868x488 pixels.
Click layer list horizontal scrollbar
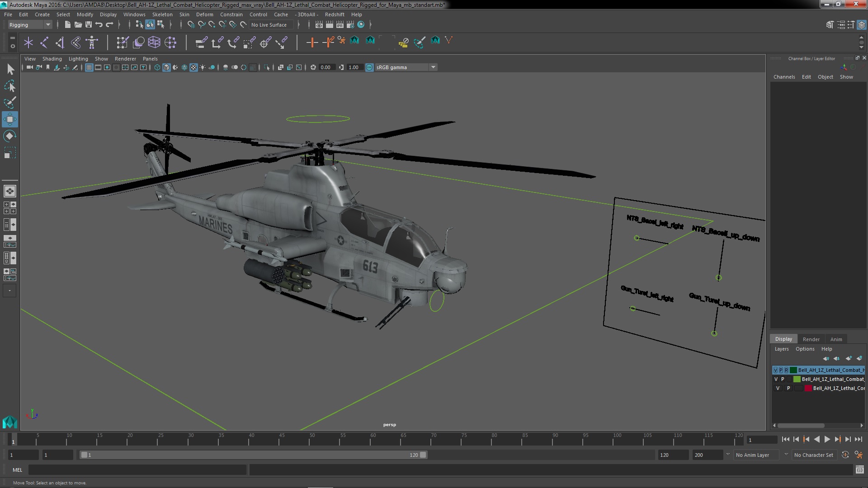801,425
